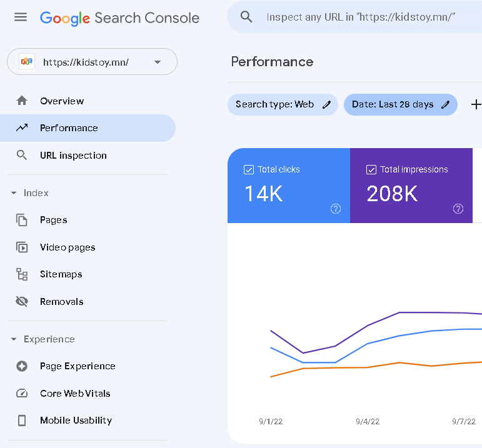
Task: Click the magnifier icon in URL search bar
Action: pyautogui.click(x=246, y=17)
